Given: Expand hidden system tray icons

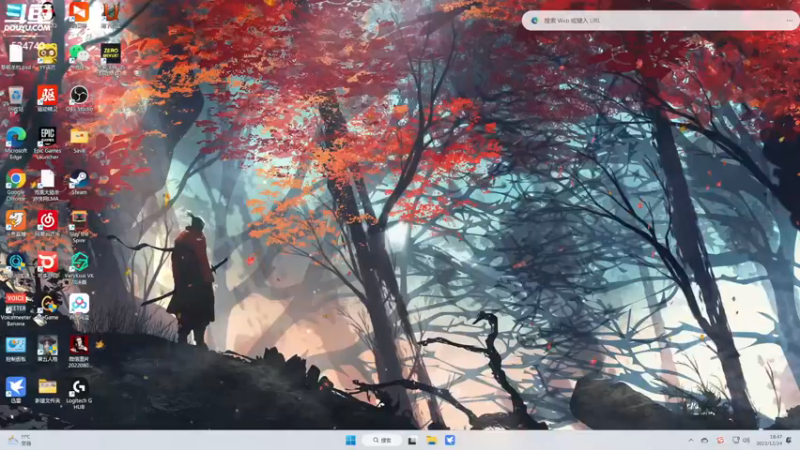Looking at the screenshot, I should pos(690,440).
